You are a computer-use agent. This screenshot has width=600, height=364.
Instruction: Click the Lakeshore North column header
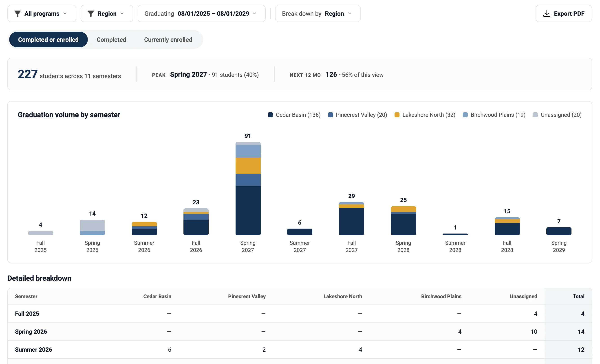tap(343, 296)
